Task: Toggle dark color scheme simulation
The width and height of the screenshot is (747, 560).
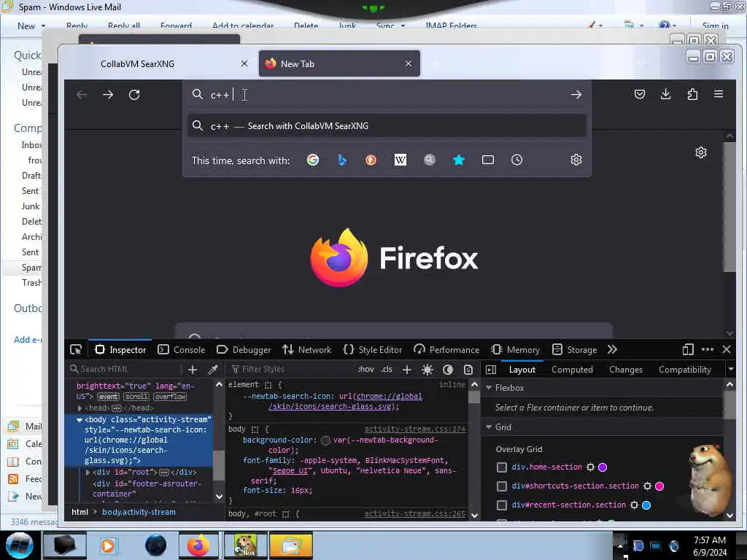Action: click(x=448, y=370)
